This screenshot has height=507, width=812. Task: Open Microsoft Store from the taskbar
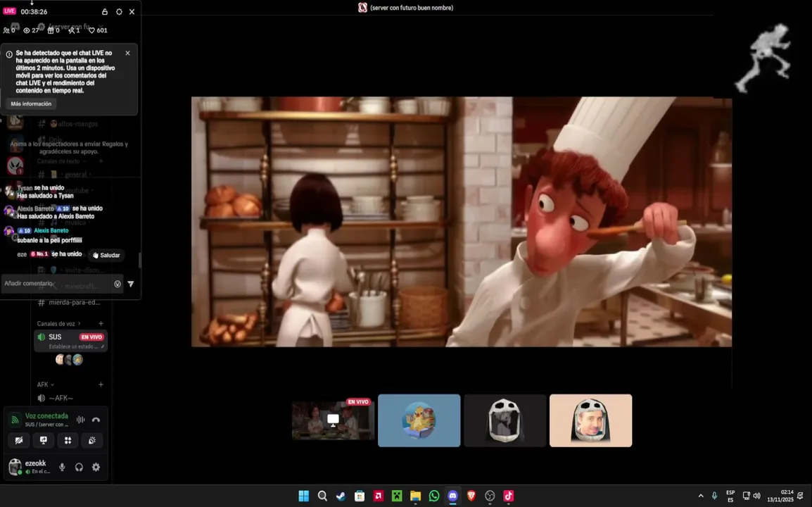pos(360,496)
